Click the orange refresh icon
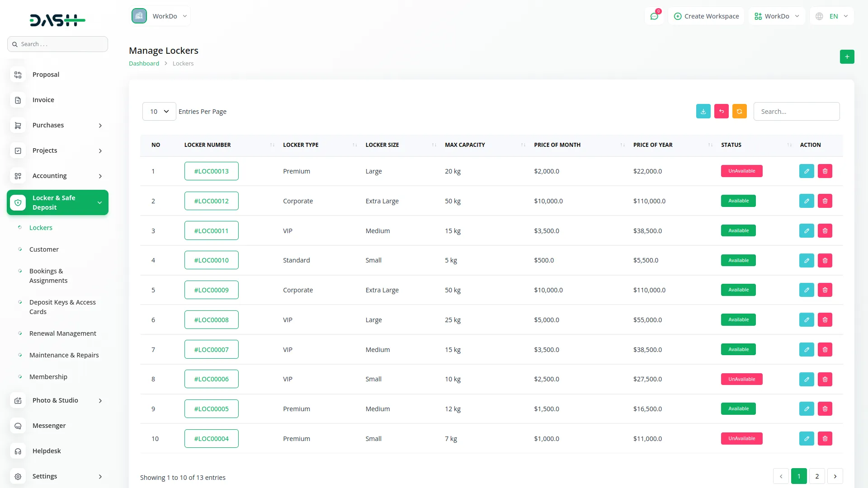The image size is (868, 488). (x=739, y=111)
